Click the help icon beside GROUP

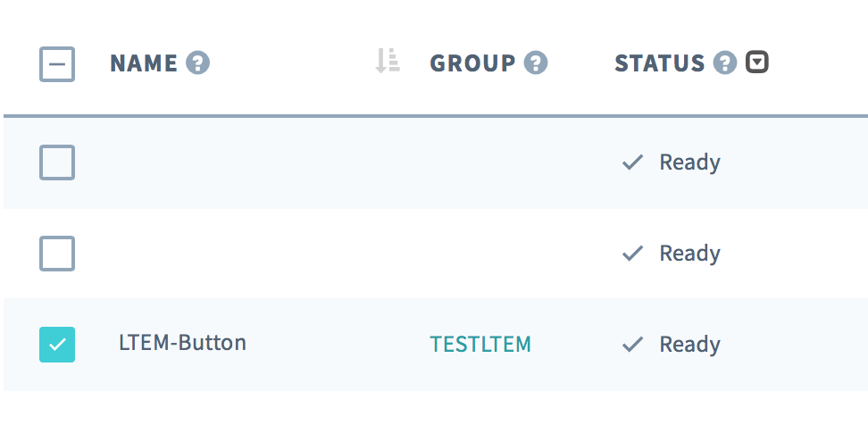pyautogui.click(x=536, y=63)
